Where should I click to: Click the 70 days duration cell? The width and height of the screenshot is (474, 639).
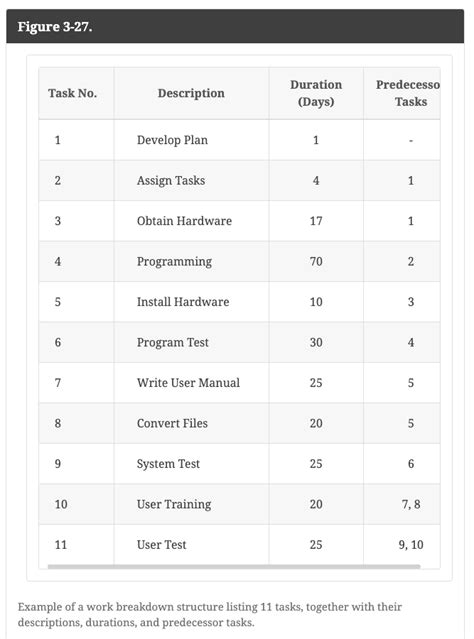(316, 261)
